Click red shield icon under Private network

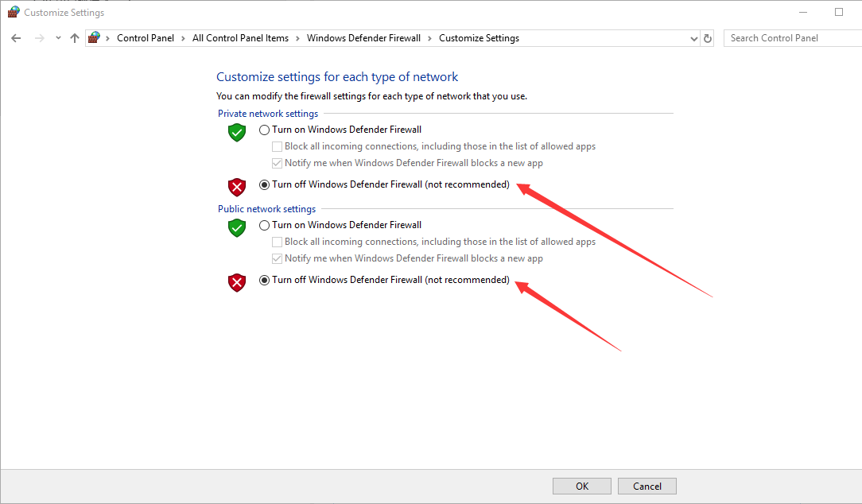pyautogui.click(x=237, y=188)
